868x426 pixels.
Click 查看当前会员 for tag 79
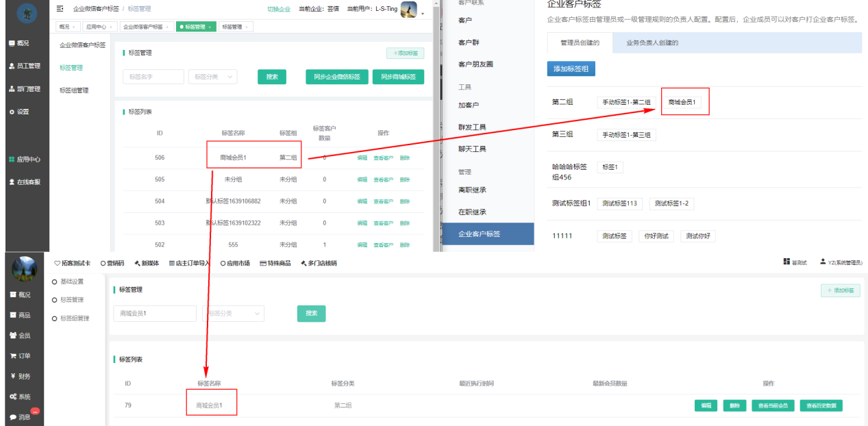pyautogui.click(x=773, y=405)
